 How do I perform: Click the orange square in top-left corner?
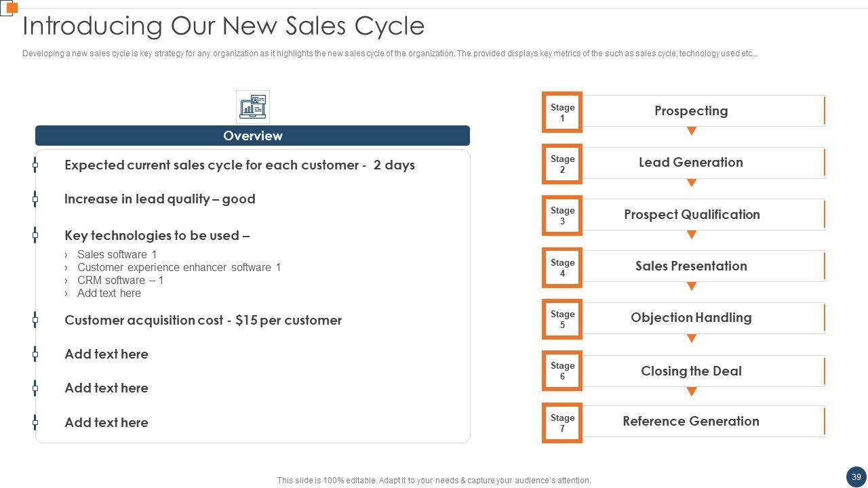tap(12, 7)
